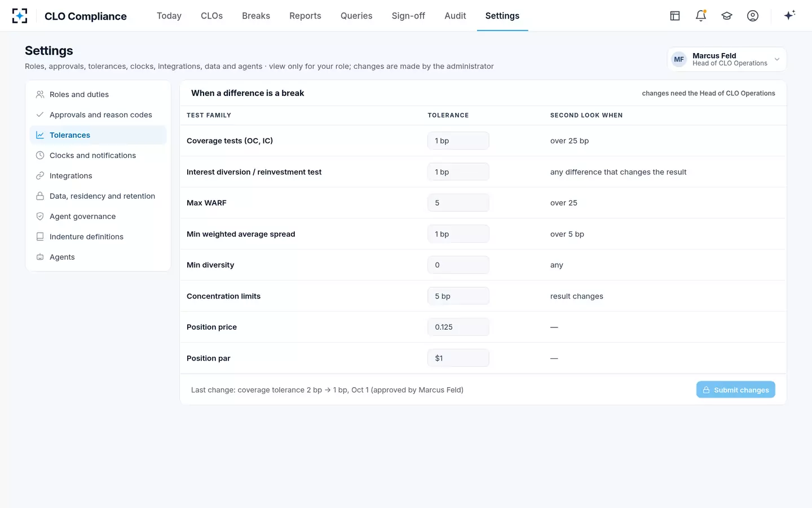
Task: Edit the Min weighted average spread tolerance
Action: [x=458, y=234]
